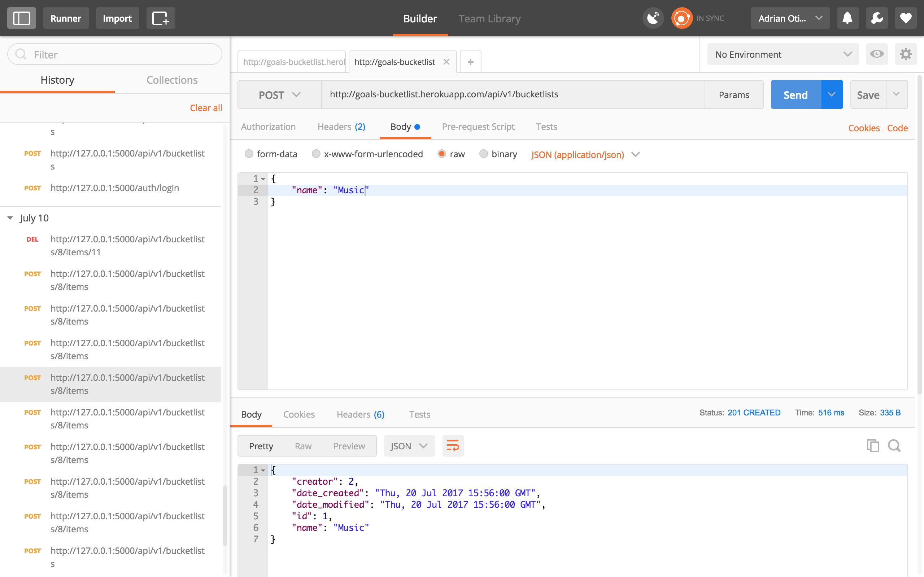Click the Interceptor satellite icon
The image size is (924, 577).
click(653, 18)
